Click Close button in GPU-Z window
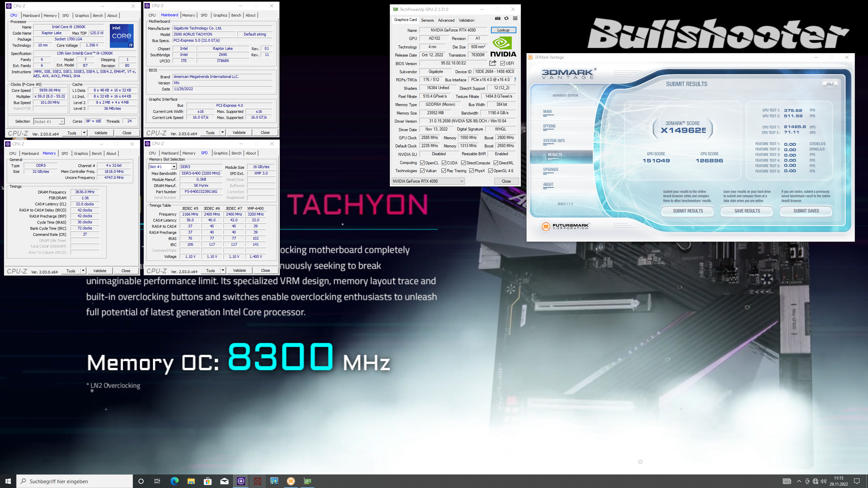 point(506,181)
